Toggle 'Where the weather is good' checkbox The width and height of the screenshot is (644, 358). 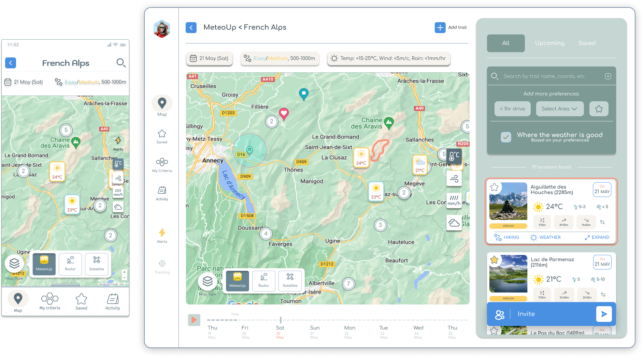click(506, 137)
